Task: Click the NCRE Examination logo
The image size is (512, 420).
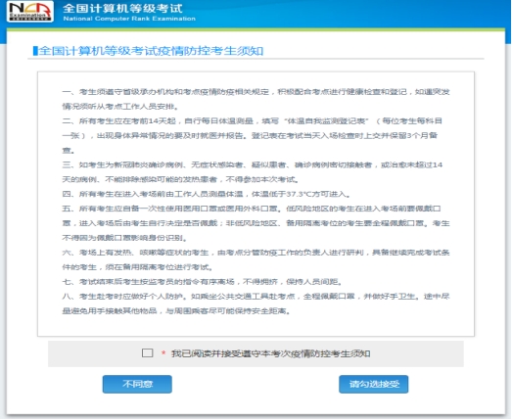Action: click(30, 12)
